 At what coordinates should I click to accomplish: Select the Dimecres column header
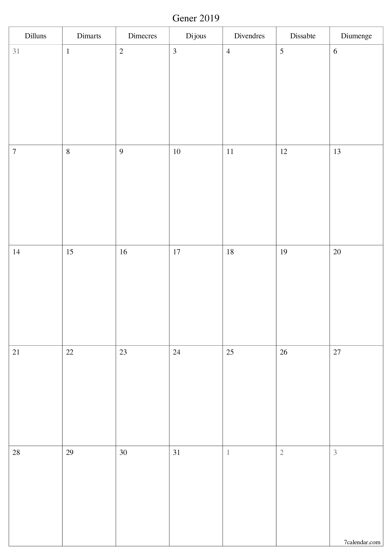point(143,34)
